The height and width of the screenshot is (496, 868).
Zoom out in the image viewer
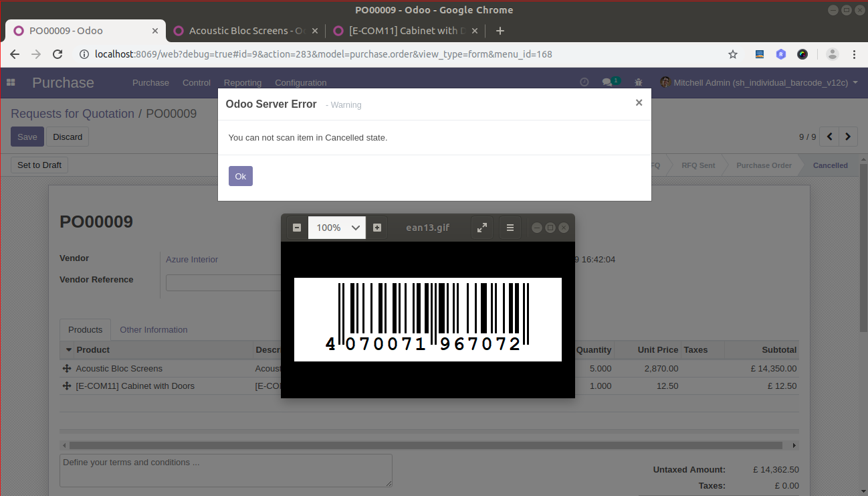click(x=297, y=228)
